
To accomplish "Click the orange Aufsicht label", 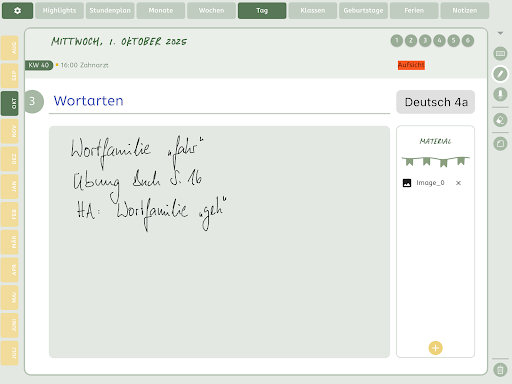I will [x=411, y=65].
